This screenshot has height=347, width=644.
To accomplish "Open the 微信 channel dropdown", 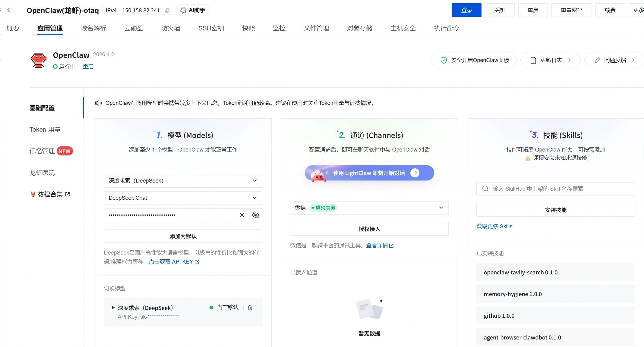I will pos(369,208).
